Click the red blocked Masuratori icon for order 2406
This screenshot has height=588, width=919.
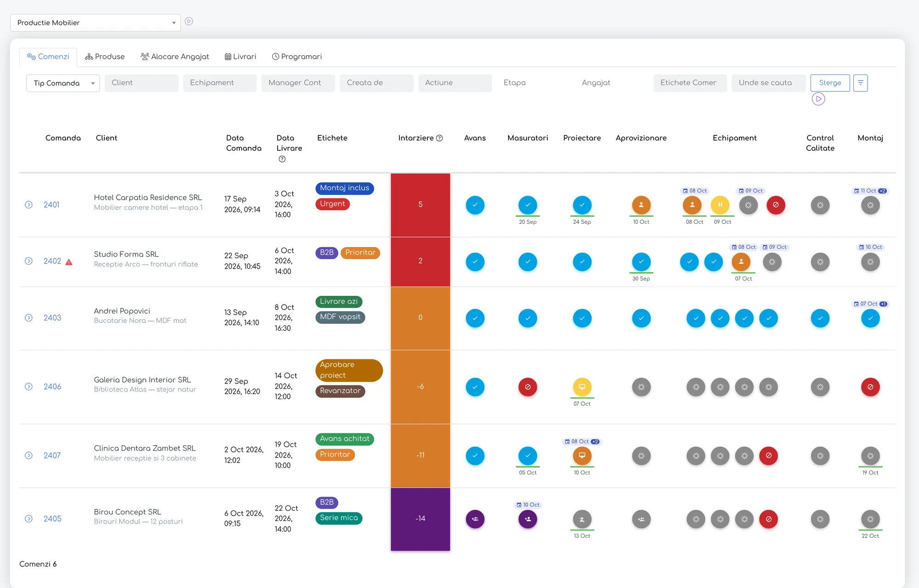point(528,387)
